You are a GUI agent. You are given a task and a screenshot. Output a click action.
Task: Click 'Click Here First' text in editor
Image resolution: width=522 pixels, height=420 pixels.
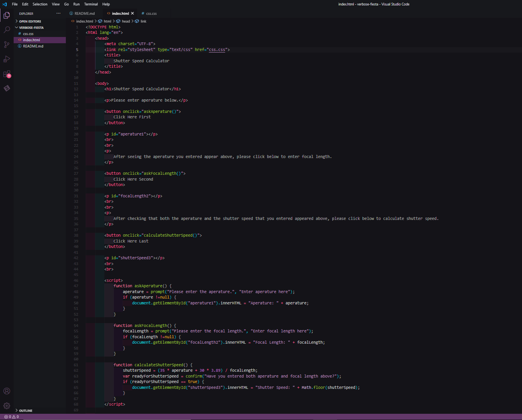[x=132, y=117]
